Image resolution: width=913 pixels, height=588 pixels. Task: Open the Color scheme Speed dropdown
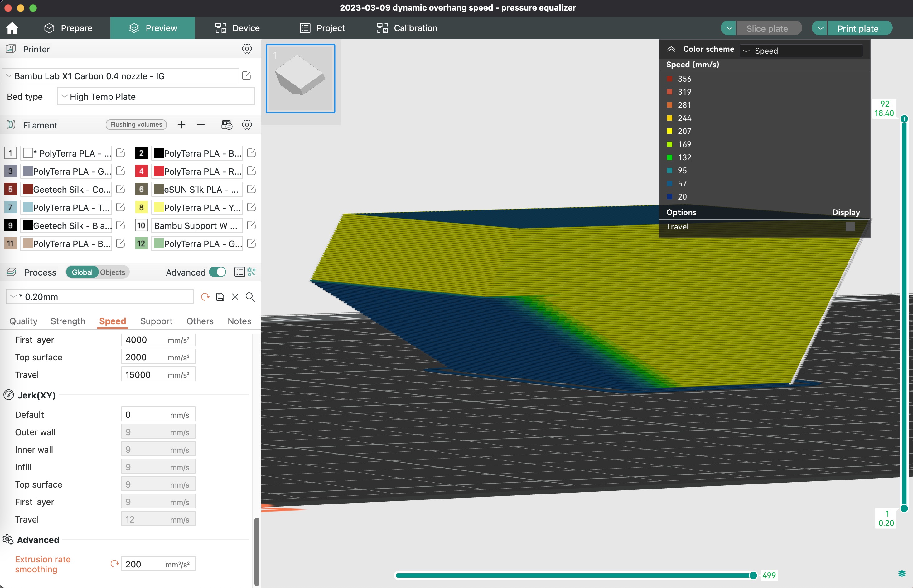click(801, 51)
